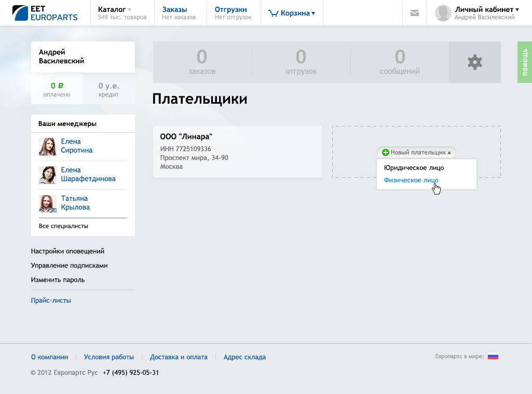
Task: Select the ООО "Линара" payer card
Action: click(237, 151)
